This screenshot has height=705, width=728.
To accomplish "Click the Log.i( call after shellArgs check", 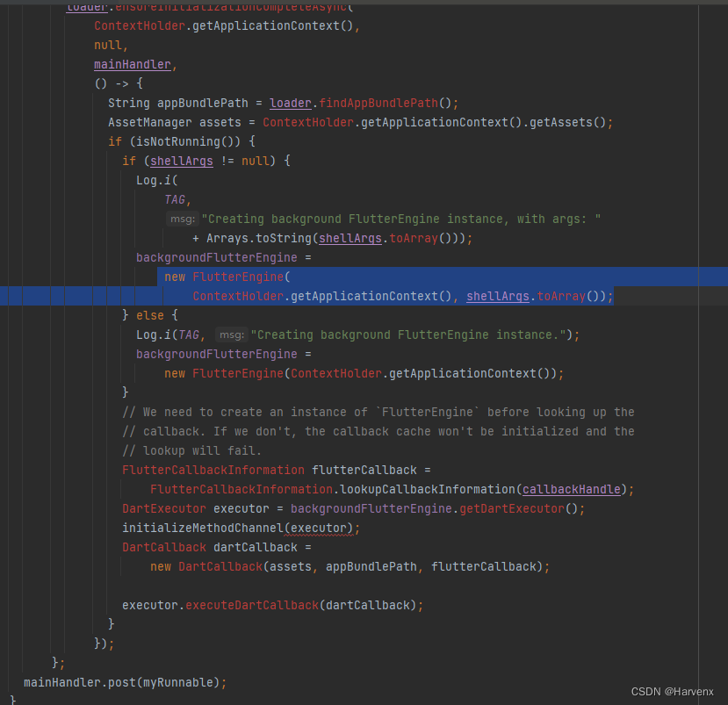I will tap(157, 180).
